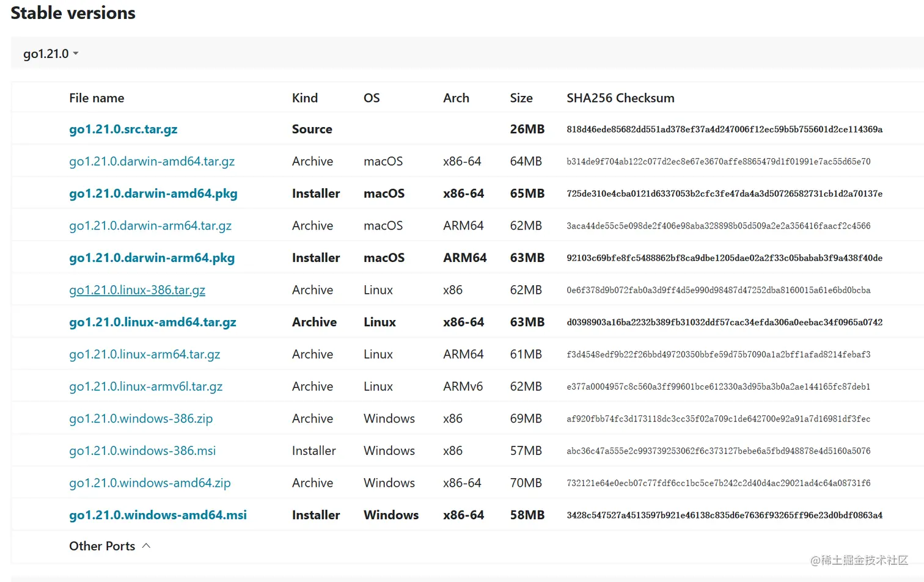Select checksum starting with 732121e6
Screen dimensions: 924x582
coord(719,482)
